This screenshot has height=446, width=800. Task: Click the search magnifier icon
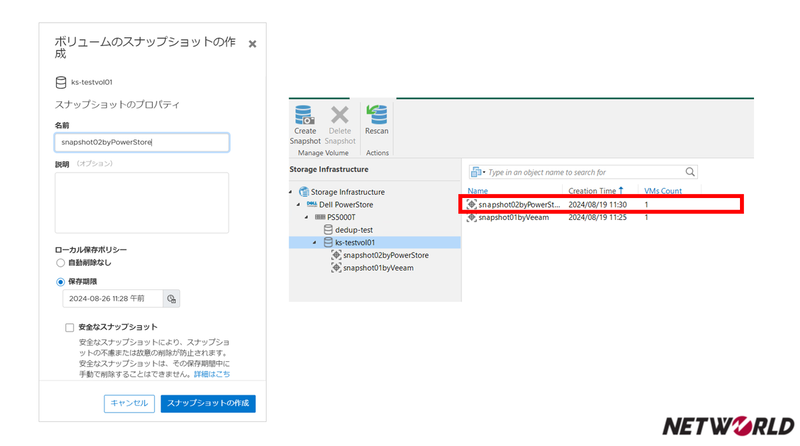(x=690, y=172)
